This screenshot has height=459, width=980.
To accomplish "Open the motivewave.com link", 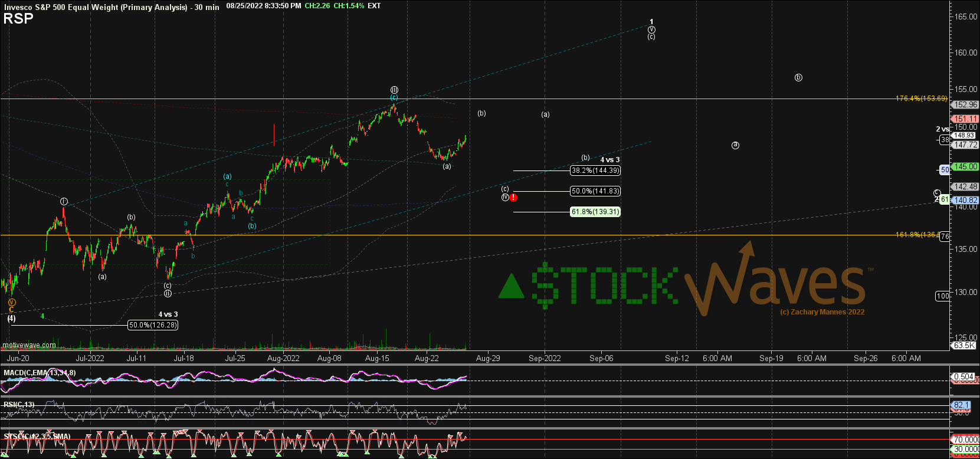I will click(29, 345).
